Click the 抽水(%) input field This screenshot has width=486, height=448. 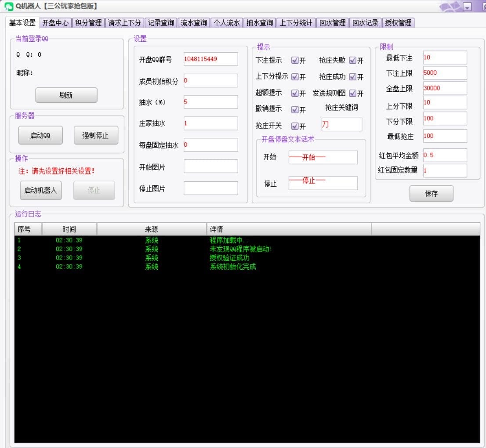pos(211,102)
